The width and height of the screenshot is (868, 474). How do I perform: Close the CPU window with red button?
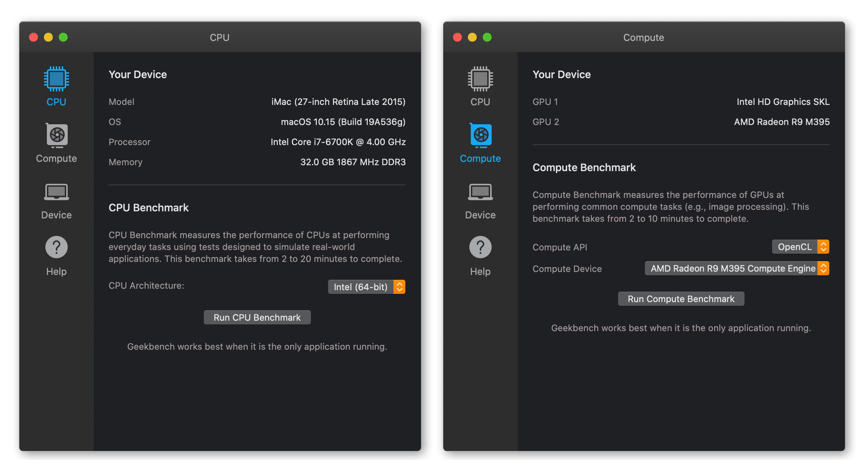point(33,37)
